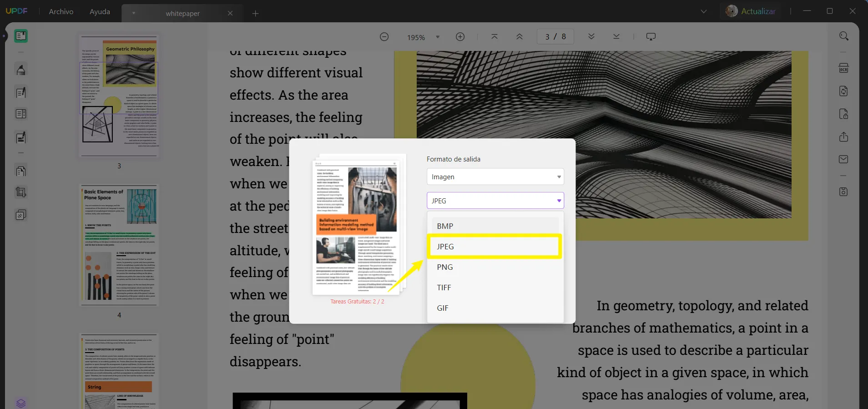
Task: Open the OCR recognition icon
Action: [844, 68]
